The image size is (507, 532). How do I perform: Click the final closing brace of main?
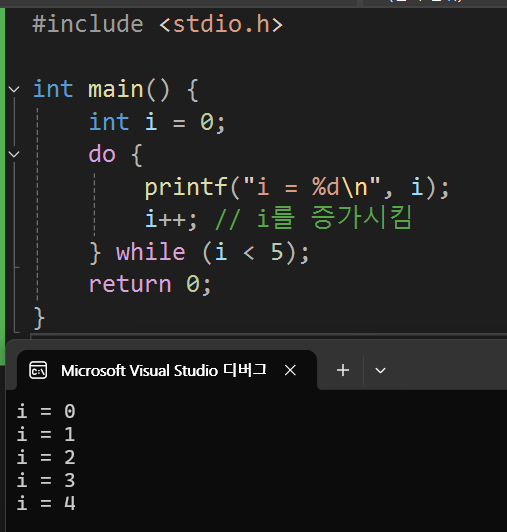coord(39,318)
